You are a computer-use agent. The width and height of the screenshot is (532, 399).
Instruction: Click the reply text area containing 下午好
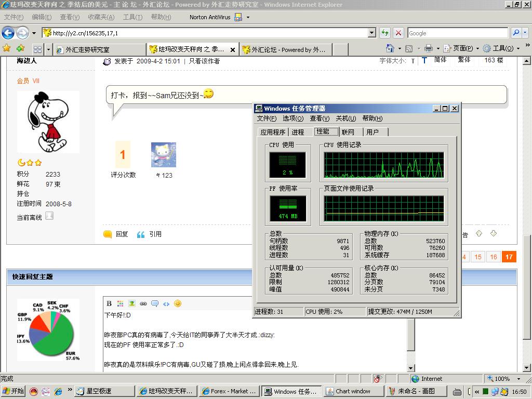click(x=255, y=340)
